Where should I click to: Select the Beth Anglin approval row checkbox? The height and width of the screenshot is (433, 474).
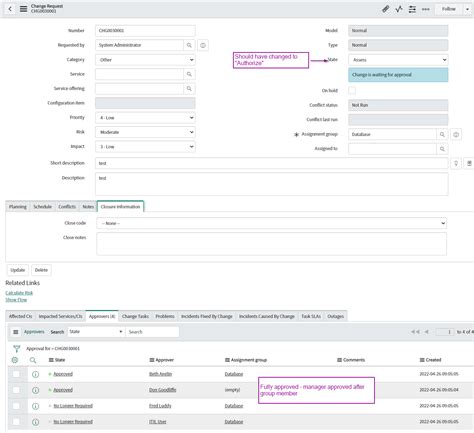tap(16, 374)
